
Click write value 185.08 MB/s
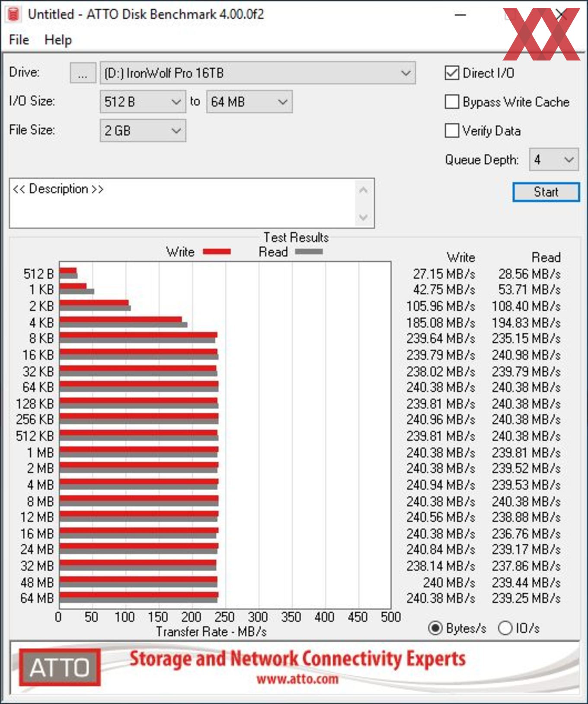coord(441,323)
